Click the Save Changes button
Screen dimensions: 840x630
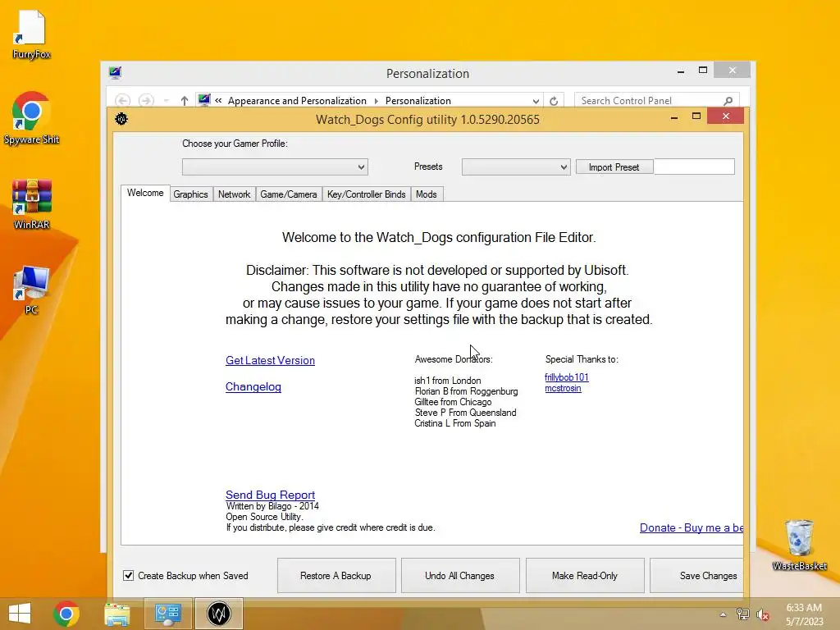coord(697,575)
